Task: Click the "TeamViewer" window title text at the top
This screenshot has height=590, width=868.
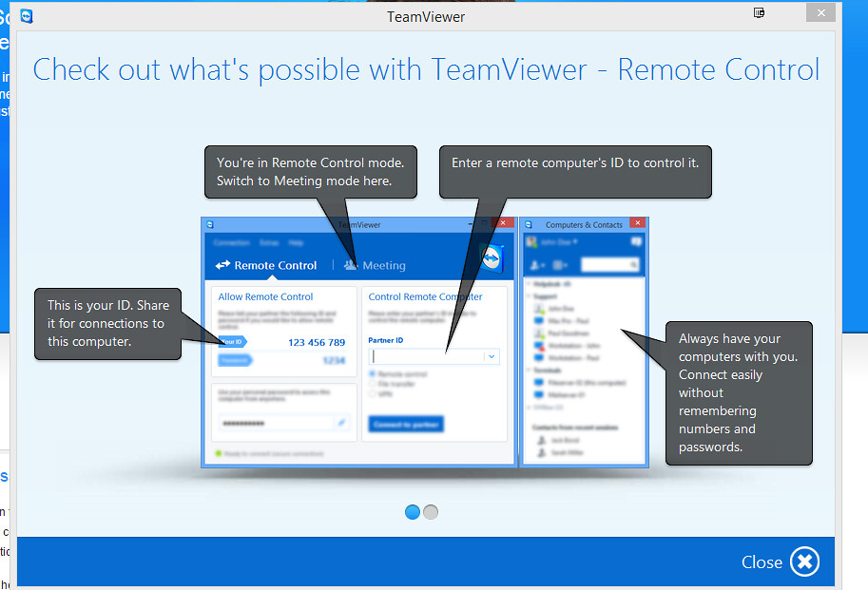Action: point(426,17)
